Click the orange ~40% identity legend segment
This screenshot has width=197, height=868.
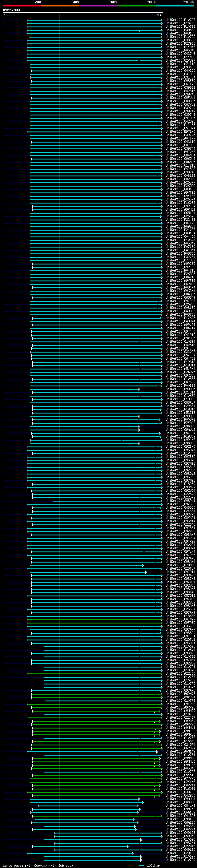(x=60, y=6)
